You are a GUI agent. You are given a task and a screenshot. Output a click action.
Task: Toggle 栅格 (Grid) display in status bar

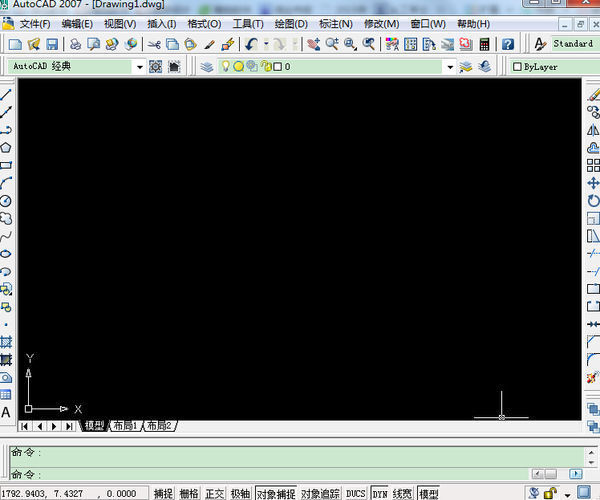pyautogui.click(x=189, y=493)
